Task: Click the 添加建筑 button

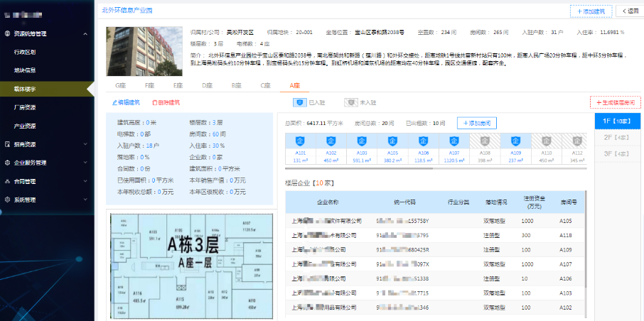Action: coord(590,11)
